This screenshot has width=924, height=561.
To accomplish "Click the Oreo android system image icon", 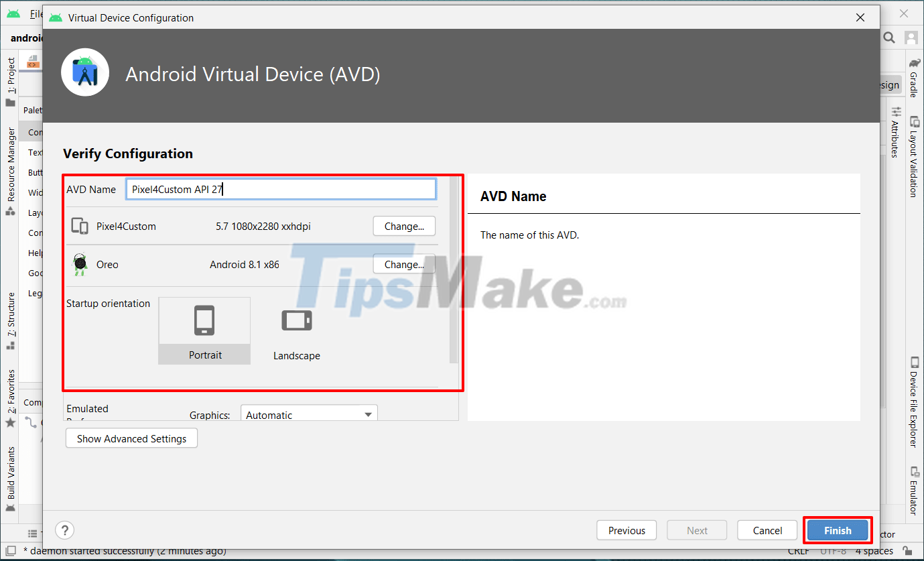I will pyautogui.click(x=80, y=263).
